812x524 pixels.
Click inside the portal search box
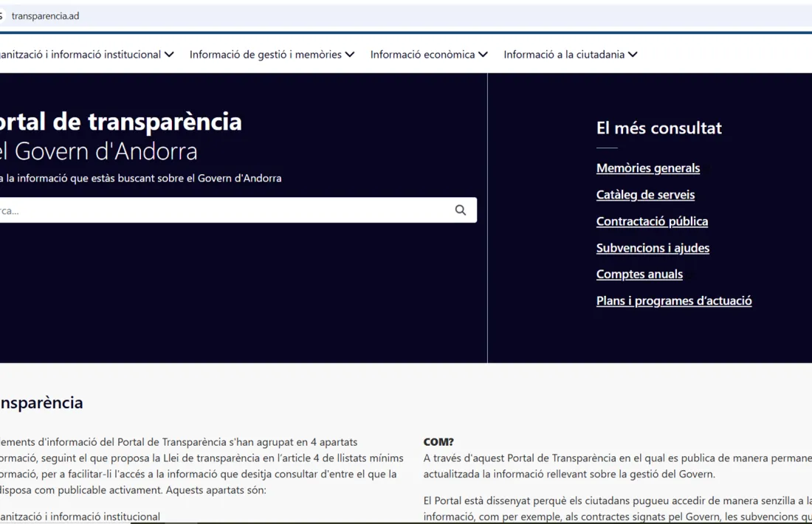coord(221,210)
